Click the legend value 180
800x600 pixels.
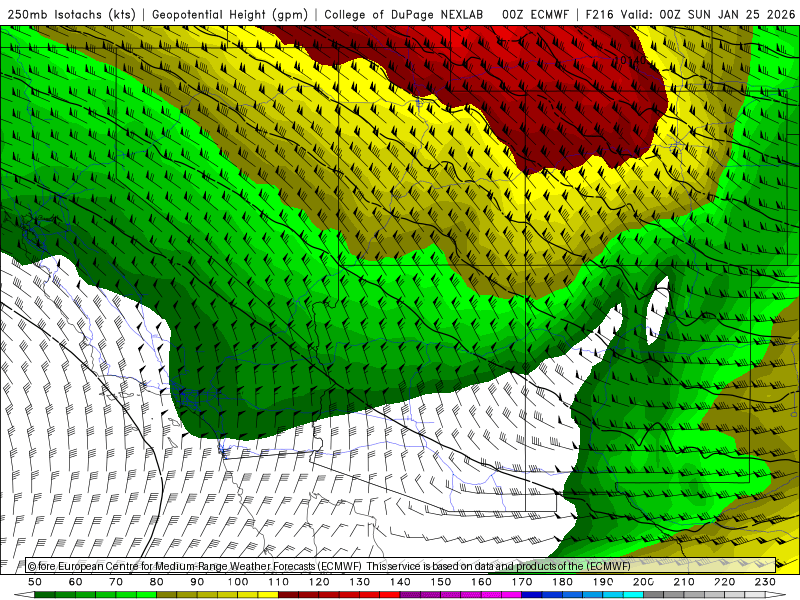click(x=562, y=582)
